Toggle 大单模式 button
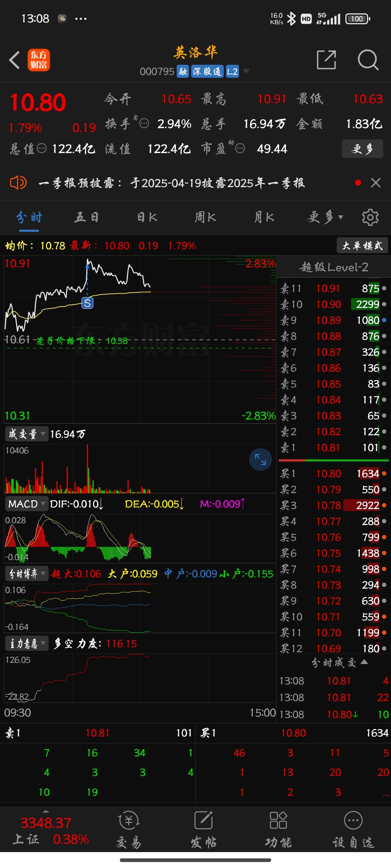The height and width of the screenshot is (868, 391). coord(362,245)
